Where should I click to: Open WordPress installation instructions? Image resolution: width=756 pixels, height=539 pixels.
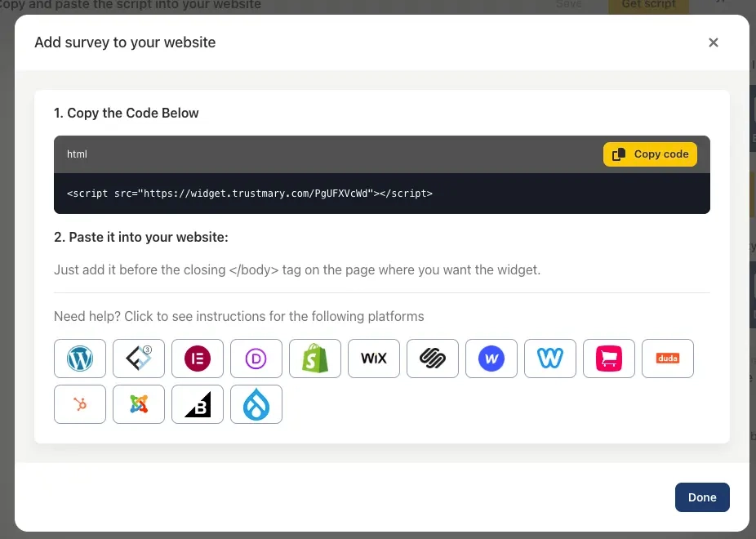point(80,359)
